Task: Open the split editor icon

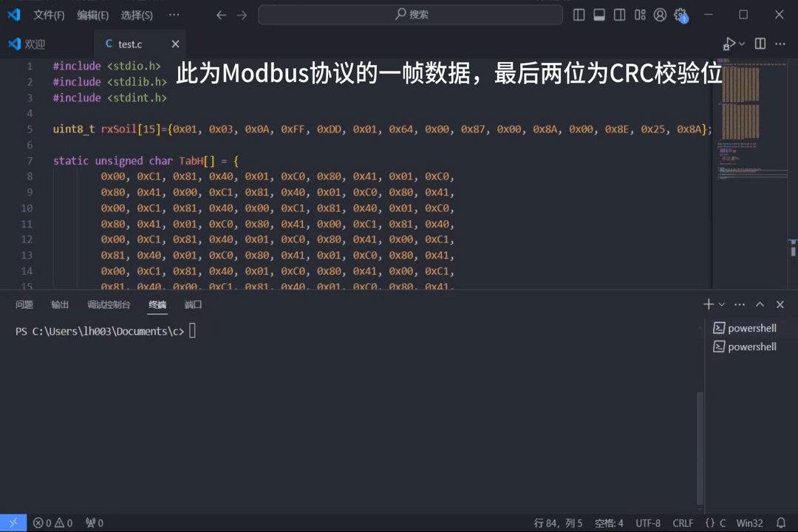Action: coord(760,44)
